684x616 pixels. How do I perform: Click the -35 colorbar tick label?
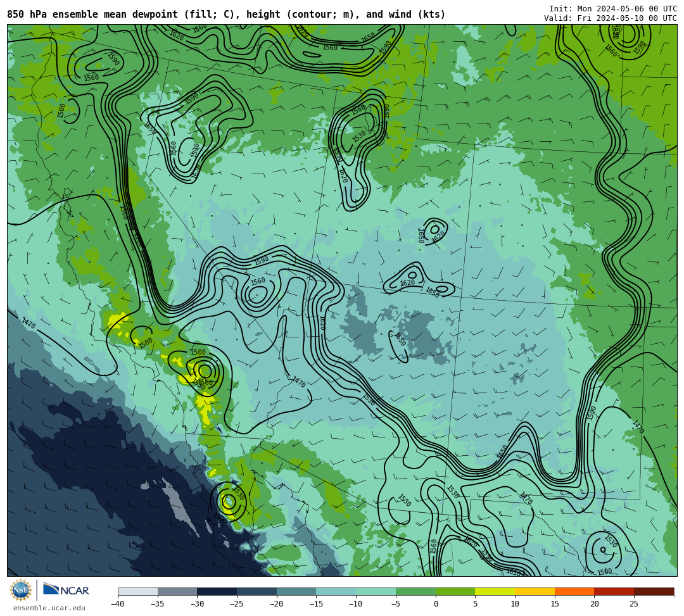pyautogui.click(x=158, y=604)
